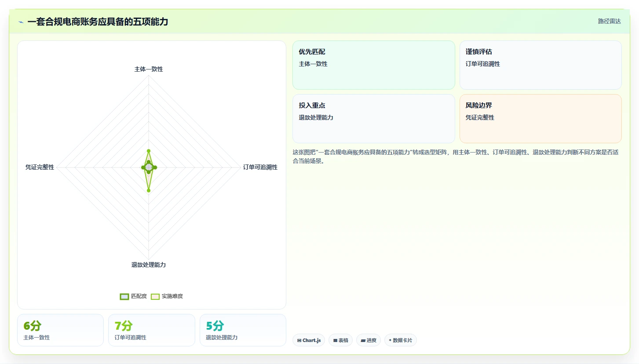
Task: Select the 进度 tag
Action: tap(369, 340)
